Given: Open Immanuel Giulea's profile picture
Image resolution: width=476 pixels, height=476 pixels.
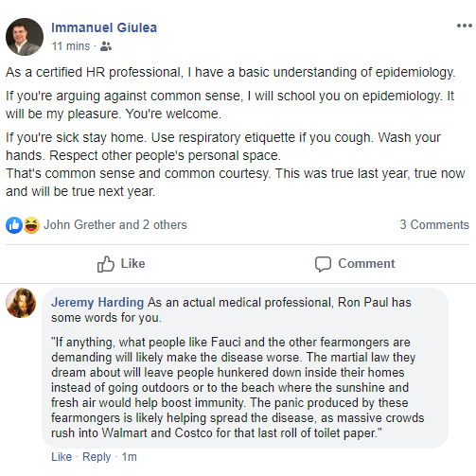Looking at the screenshot, I should coord(25,37).
